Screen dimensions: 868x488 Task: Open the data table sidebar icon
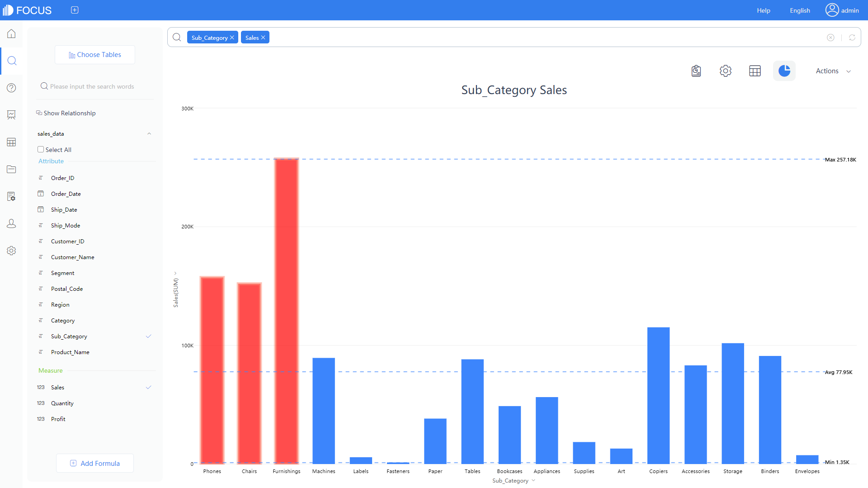(x=11, y=142)
